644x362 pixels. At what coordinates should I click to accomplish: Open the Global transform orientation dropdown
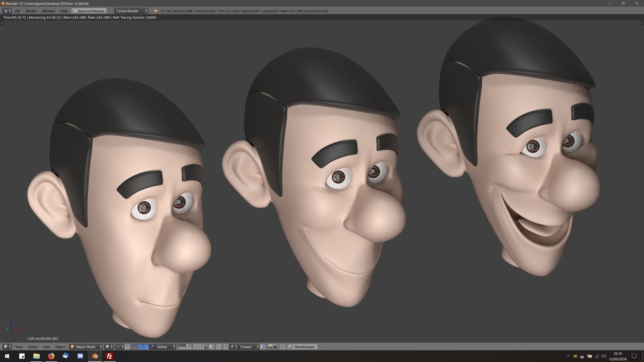pos(165,347)
